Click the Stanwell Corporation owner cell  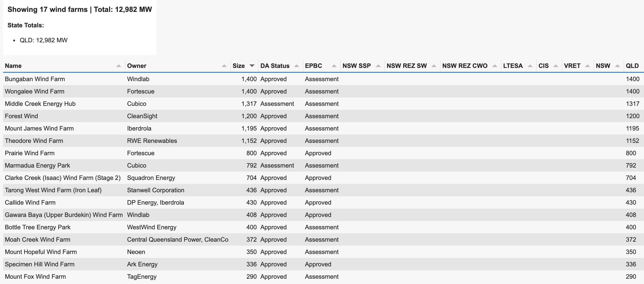(156, 190)
